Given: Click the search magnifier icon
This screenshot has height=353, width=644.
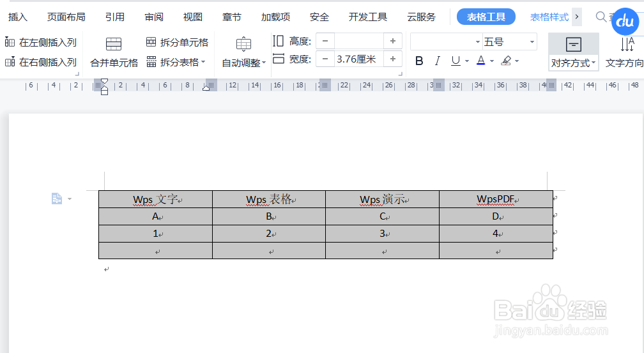Looking at the screenshot, I should click(601, 17).
